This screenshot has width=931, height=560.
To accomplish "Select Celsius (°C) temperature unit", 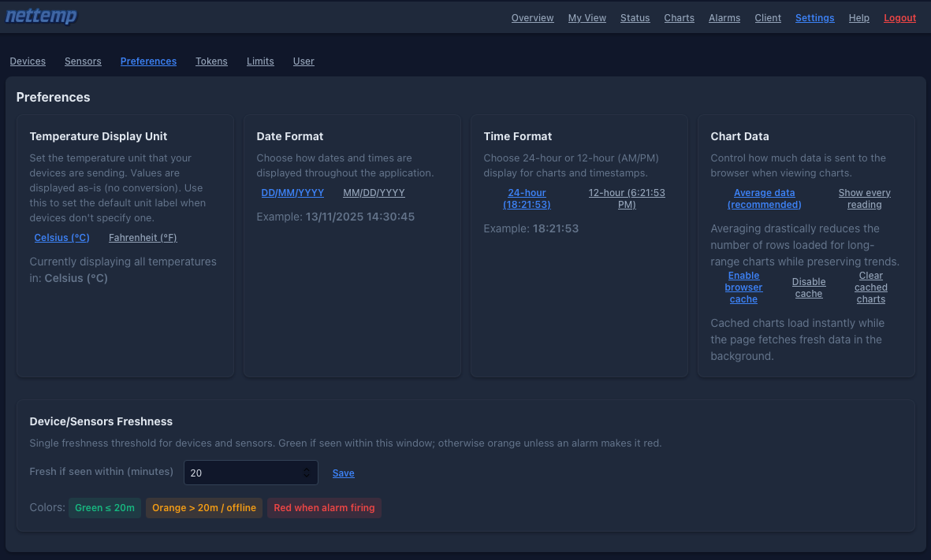I will point(61,237).
